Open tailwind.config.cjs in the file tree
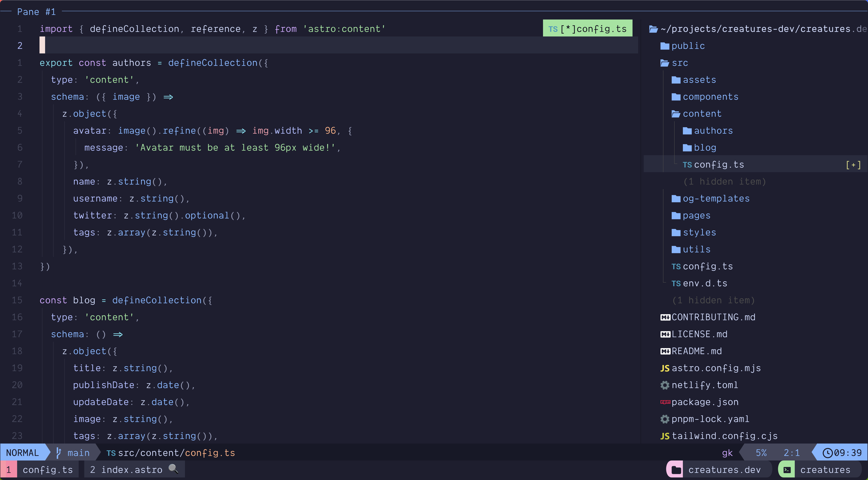868x480 pixels. (x=724, y=436)
